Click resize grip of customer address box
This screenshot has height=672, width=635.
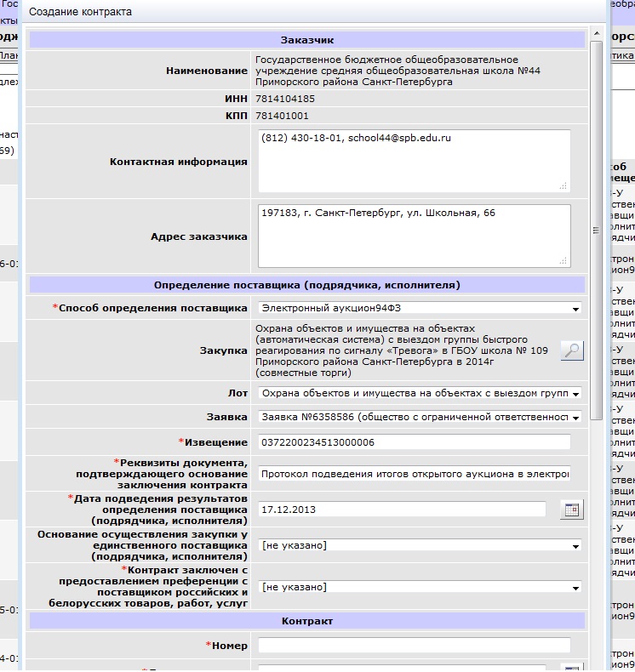point(563,261)
